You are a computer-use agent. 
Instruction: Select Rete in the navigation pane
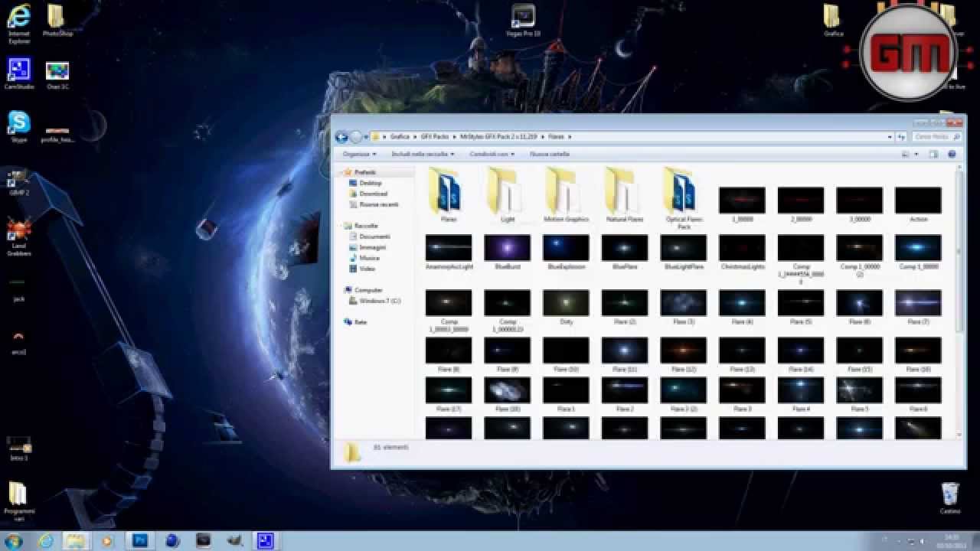361,322
